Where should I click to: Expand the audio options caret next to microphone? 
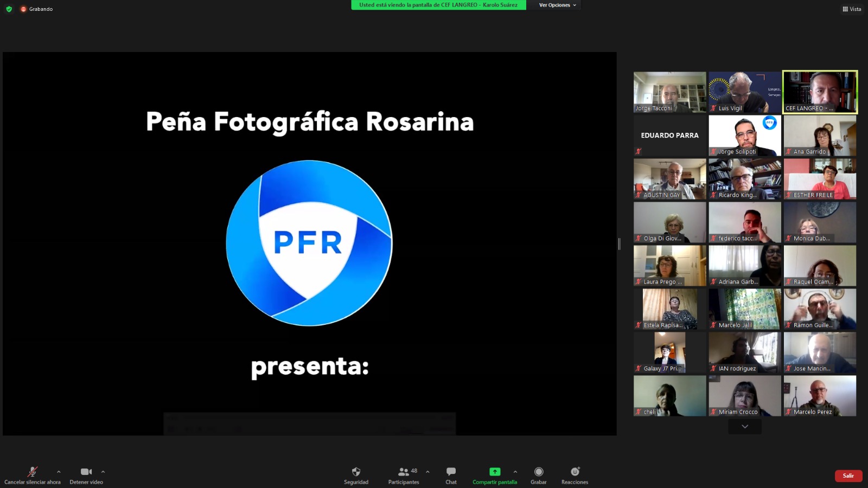tap(59, 472)
